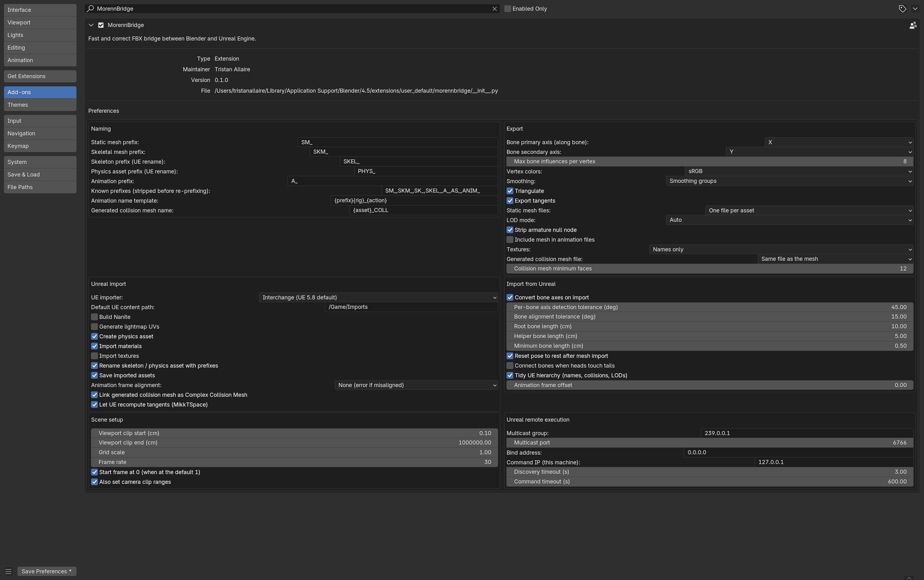Click the Frame rate value field

(x=294, y=462)
